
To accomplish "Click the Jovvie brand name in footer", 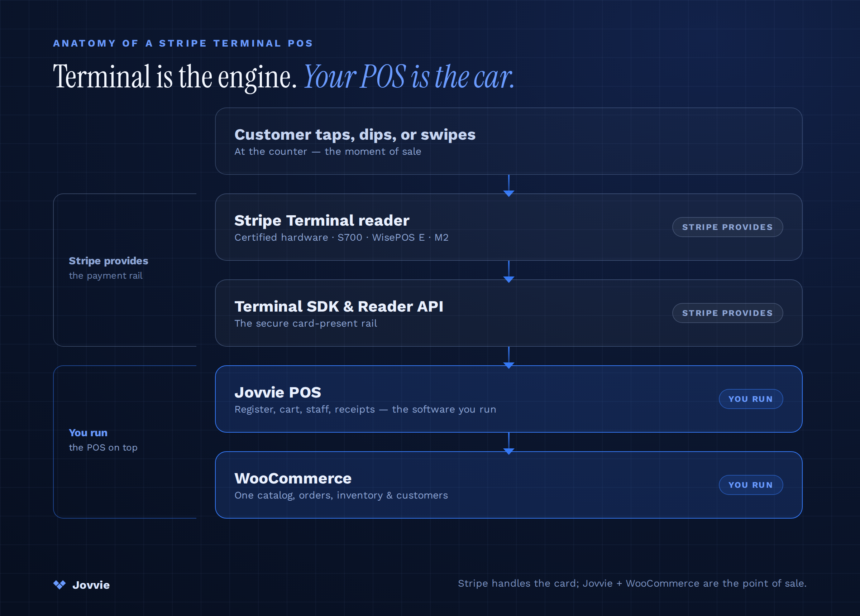I will (x=91, y=585).
